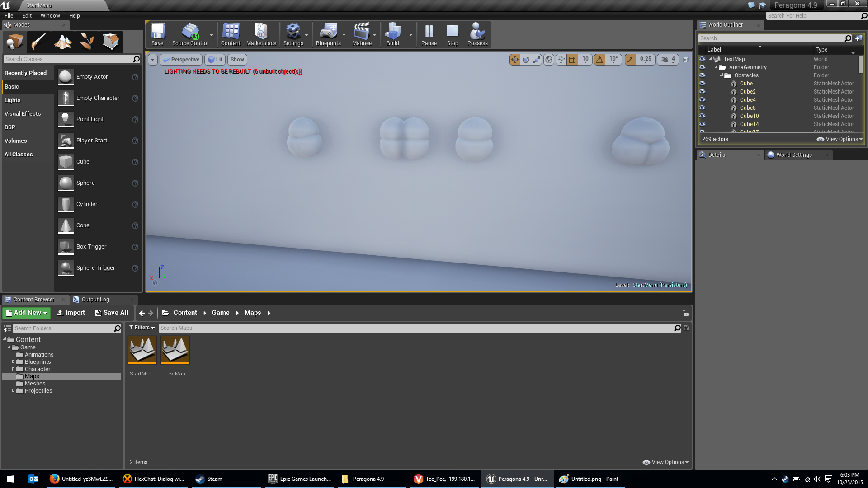Image resolution: width=868 pixels, height=488 pixels.
Task: Click the Box Trigger actor icon
Action: (x=66, y=247)
